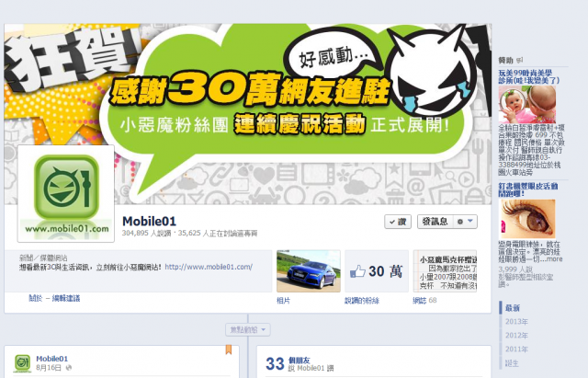588x378 pixels.
Task: Open the www.mobile01.com link in the description
Action: (209, 267)
